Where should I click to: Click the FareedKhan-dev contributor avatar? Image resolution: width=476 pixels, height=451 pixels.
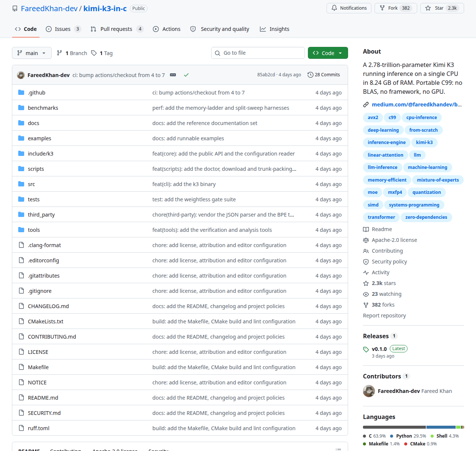pos(369,391)
